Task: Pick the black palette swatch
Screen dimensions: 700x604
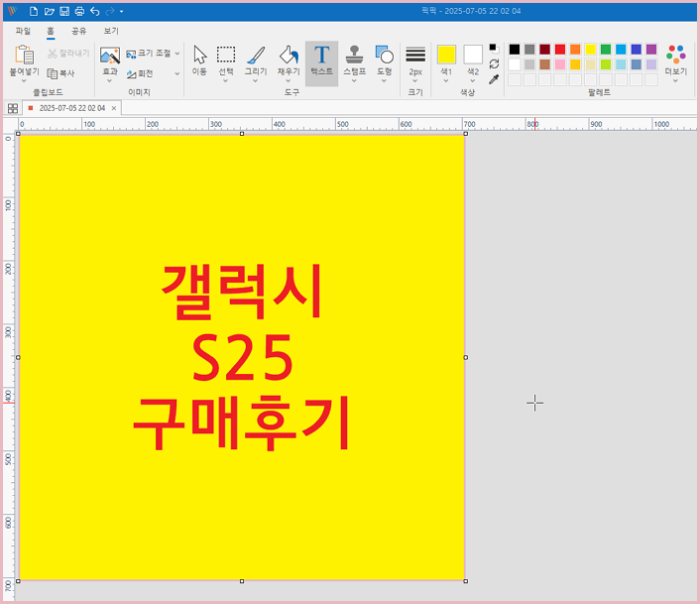Action: 515,50
